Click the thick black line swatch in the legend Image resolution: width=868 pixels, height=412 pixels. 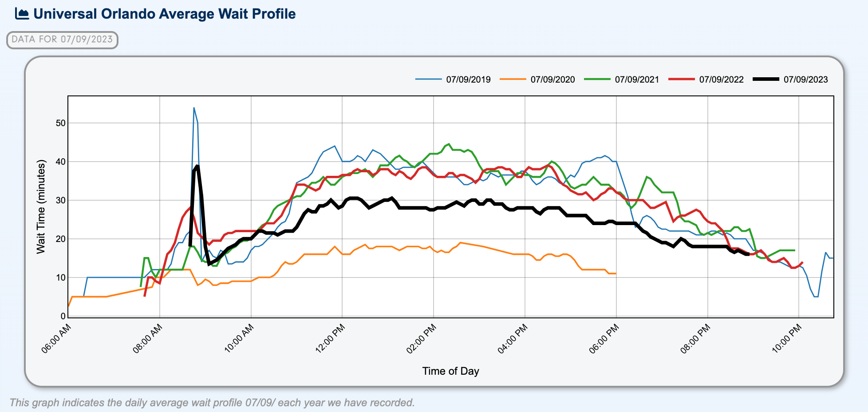(x=765, y=79)
